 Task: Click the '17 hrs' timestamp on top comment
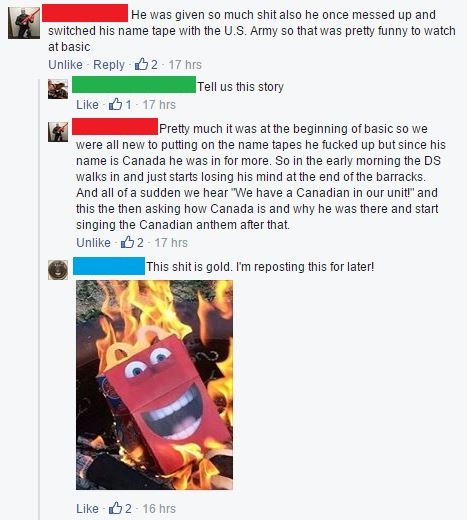185,64
